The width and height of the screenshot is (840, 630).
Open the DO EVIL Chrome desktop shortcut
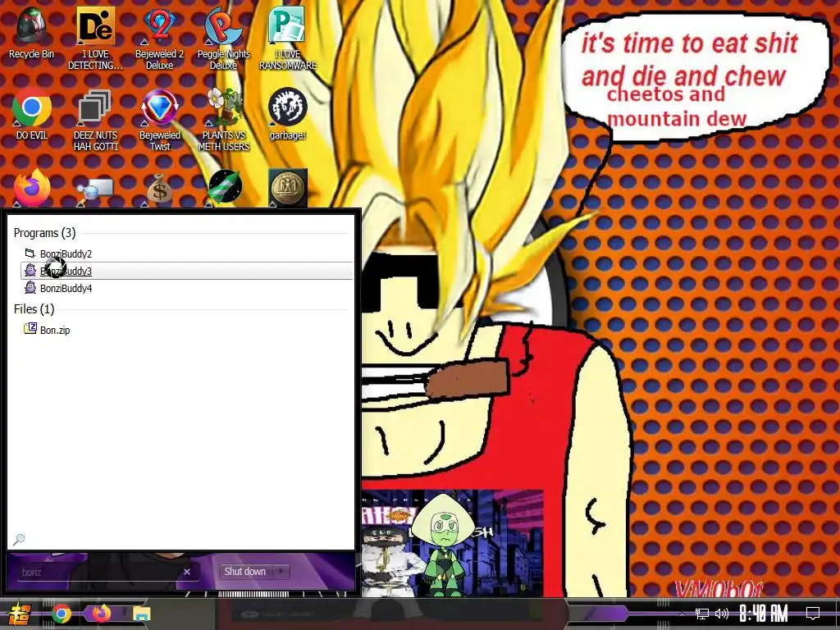(32, 113)
